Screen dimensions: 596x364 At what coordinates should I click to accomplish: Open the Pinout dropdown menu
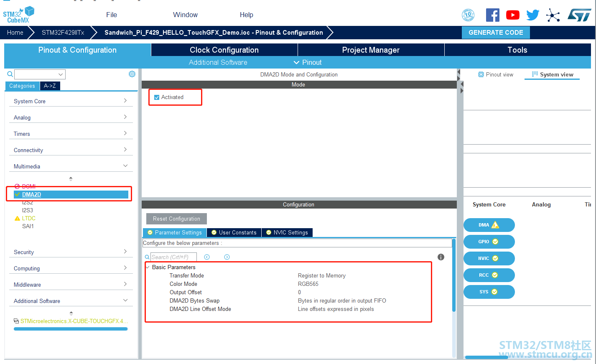308,62
